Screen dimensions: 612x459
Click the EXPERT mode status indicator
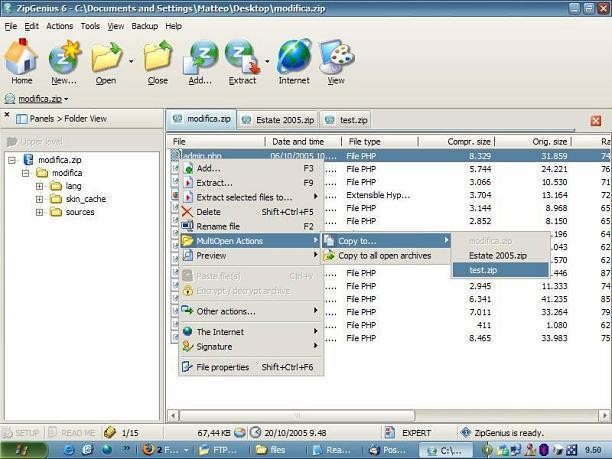coord(416,433)
